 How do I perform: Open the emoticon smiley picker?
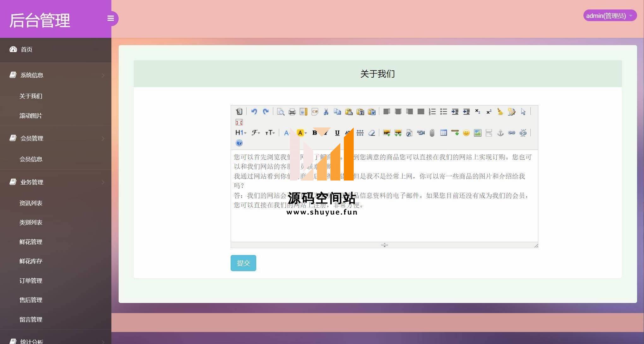coord(466,133)
